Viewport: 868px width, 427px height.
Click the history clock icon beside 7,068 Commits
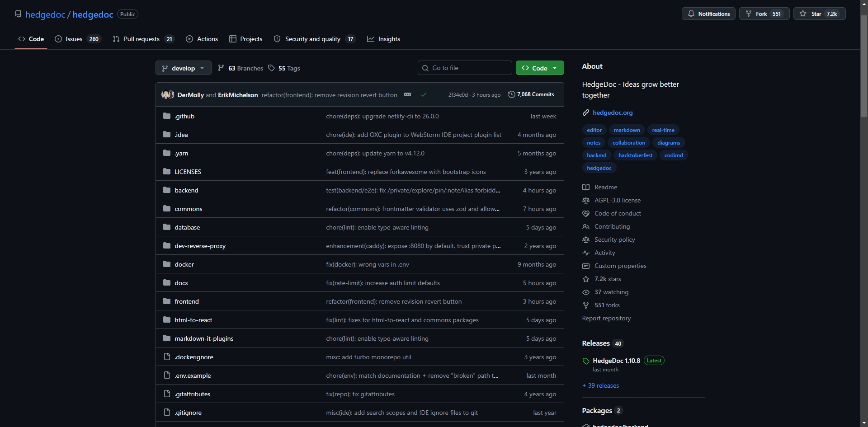point(512,94)
